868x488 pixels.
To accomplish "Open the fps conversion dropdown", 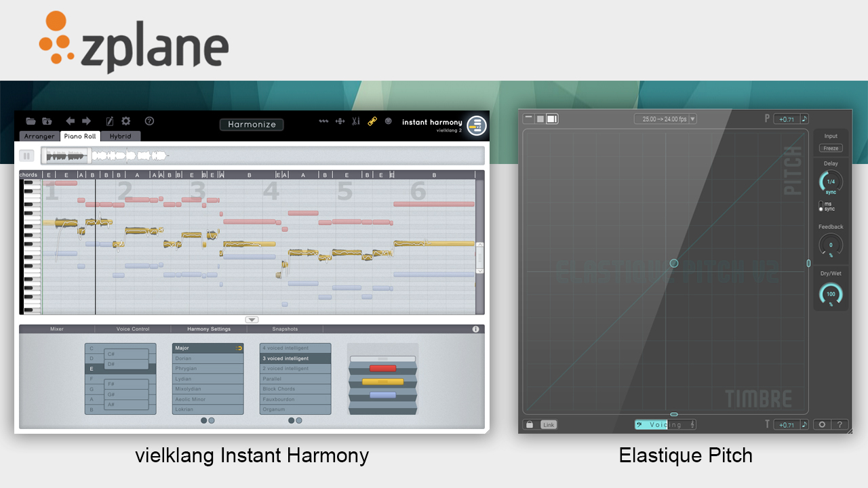I will click(692, 119).
